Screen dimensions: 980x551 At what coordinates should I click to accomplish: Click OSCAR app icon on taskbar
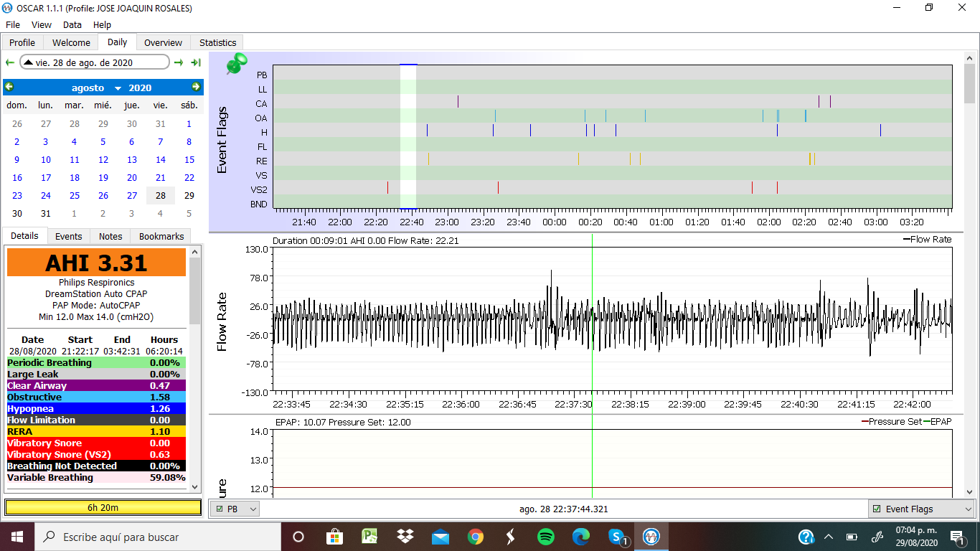(651, 537)
